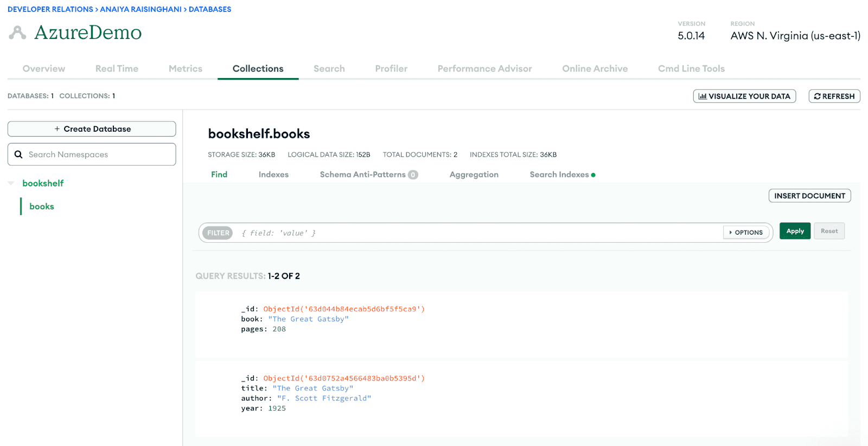Focus the filter query input field
Viewport: 868px width, 446px height.
tap(477, 233)
